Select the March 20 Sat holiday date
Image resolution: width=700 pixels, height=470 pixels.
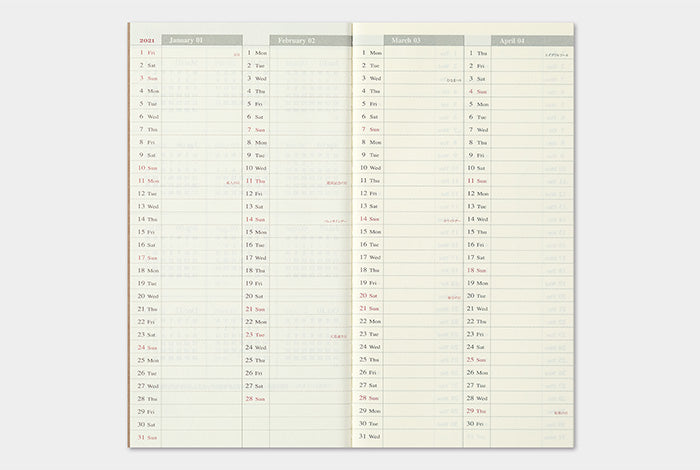(x=369, y=296)
